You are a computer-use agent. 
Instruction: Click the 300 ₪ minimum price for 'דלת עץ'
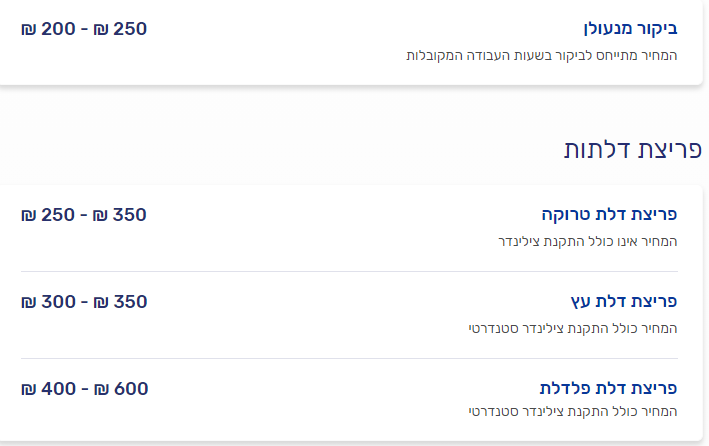coord(49,302)
